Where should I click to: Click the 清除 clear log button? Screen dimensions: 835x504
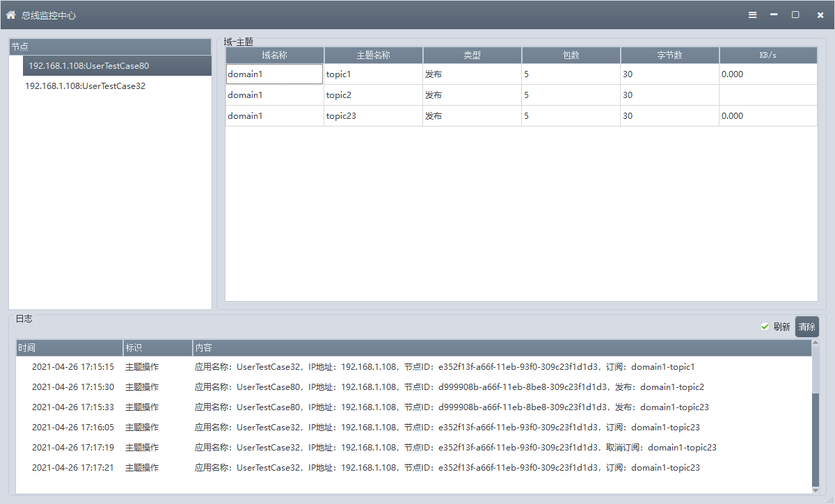pyautogui.click(x=806, y=327)
